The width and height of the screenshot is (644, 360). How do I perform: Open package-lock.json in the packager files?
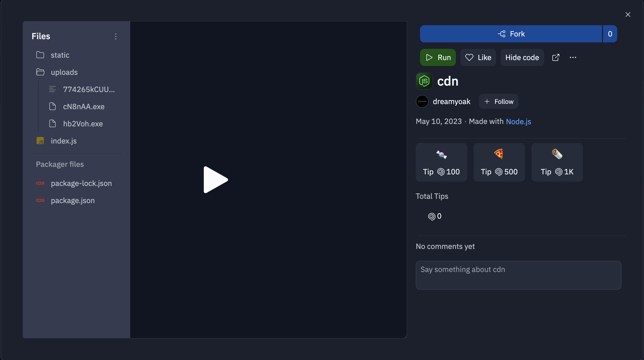pyautogui.click(x=81, y=183)
